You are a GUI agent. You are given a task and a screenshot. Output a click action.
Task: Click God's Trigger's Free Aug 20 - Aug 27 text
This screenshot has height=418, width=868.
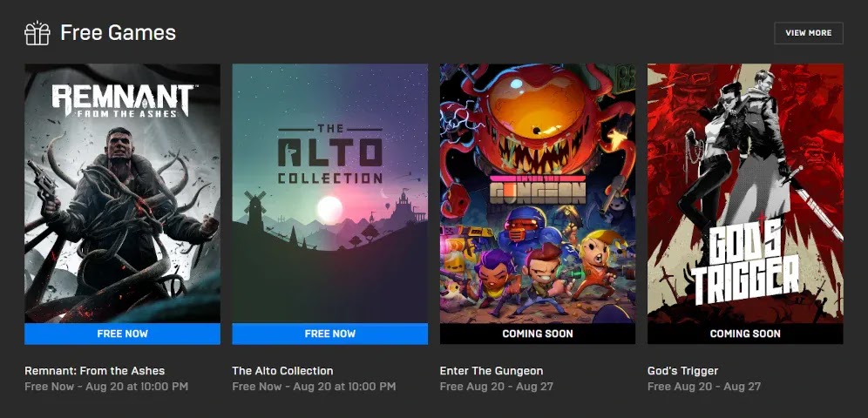[x=704, y=387]
